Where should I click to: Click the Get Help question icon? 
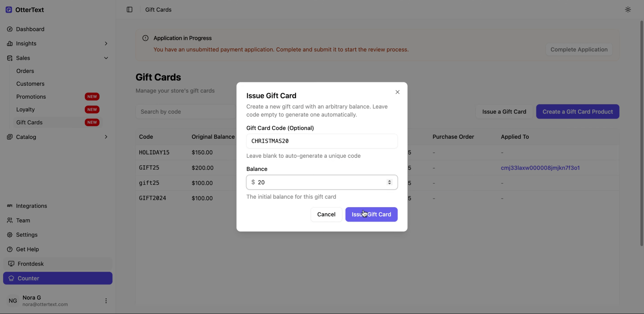[10, 249]
